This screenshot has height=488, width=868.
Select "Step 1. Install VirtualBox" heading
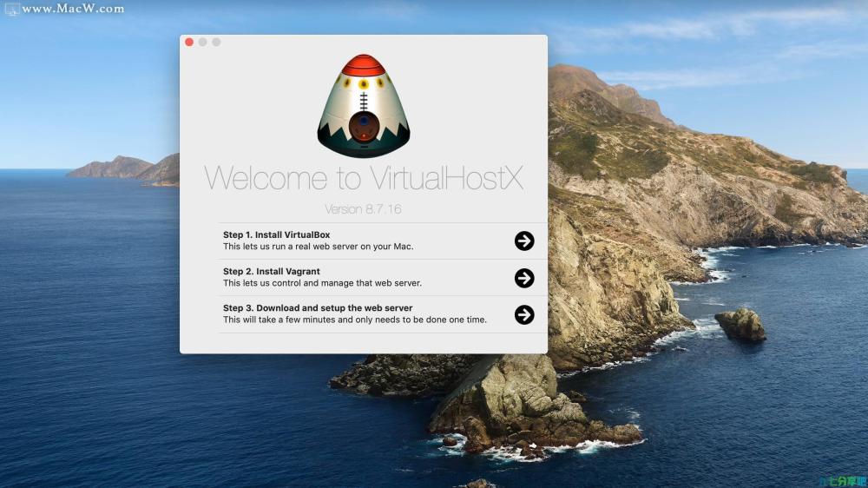coord(276,234)
